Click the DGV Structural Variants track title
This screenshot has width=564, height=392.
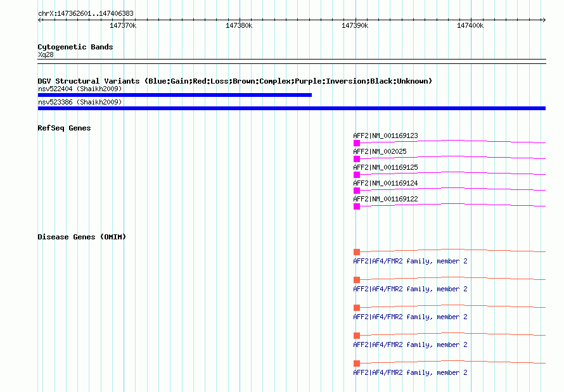point(235,81)
